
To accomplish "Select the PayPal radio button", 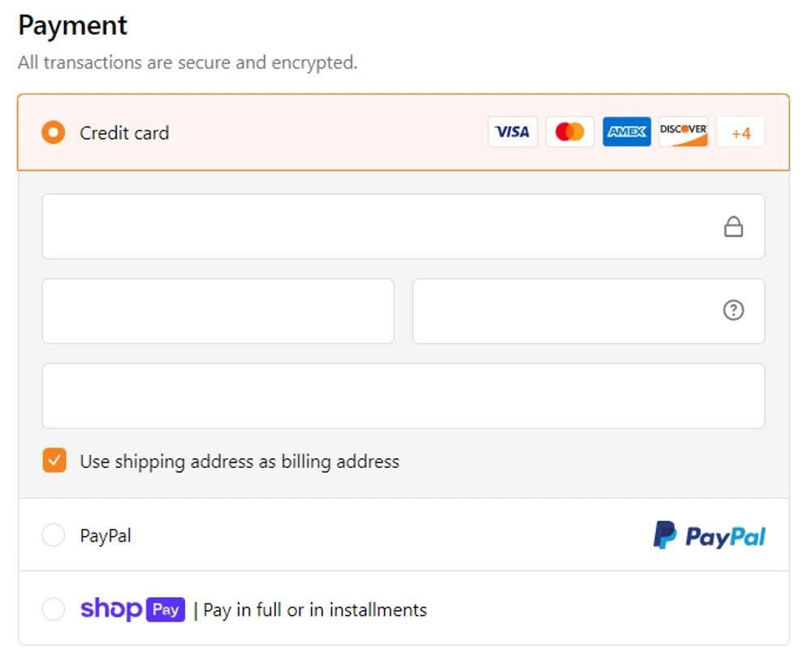I will tap(54, 535).
